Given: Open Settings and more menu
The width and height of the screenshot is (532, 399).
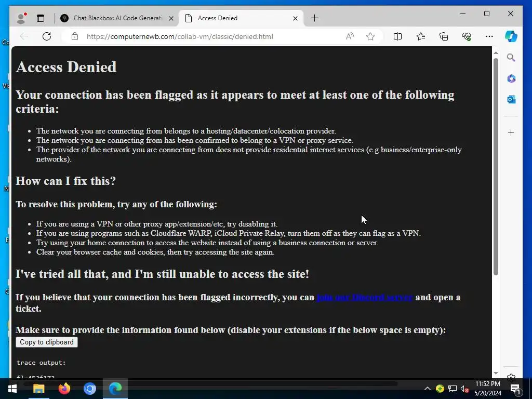Looking at the screenshot, I should [x=489, y=36].
